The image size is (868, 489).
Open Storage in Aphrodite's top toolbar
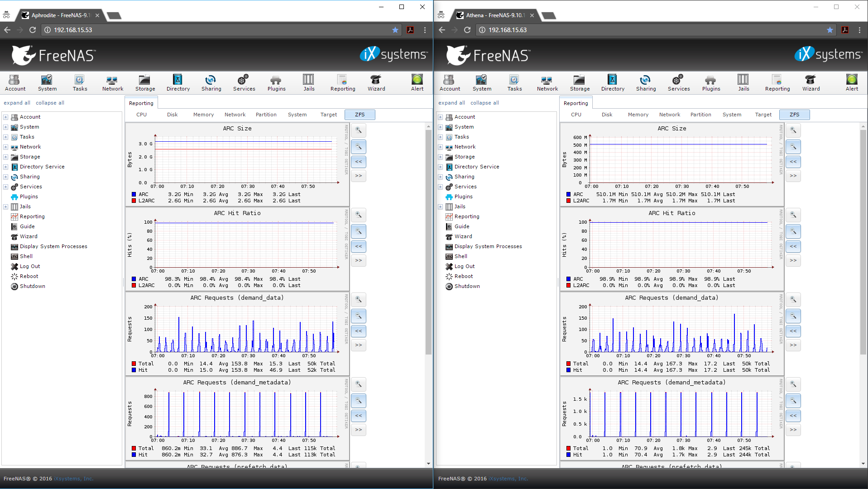click(x=145, y=83)
